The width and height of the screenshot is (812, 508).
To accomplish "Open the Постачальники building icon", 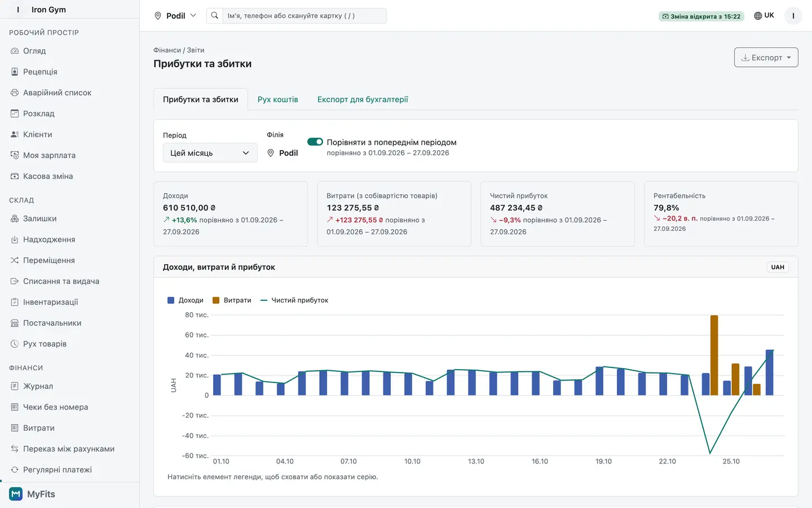I will [15, 323].
